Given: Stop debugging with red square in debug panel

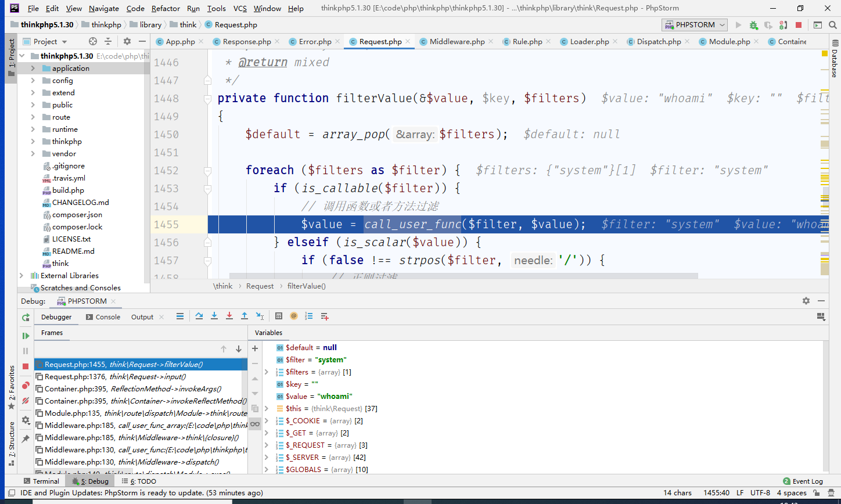Looking at the screenshot, I should click(x=26, y=366).
